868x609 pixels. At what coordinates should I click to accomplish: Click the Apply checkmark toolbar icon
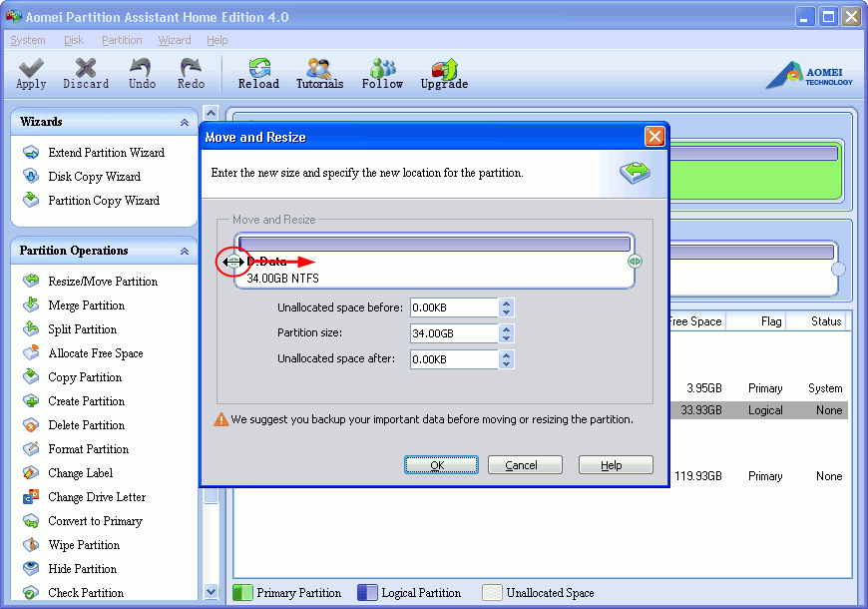click(31, 74)
